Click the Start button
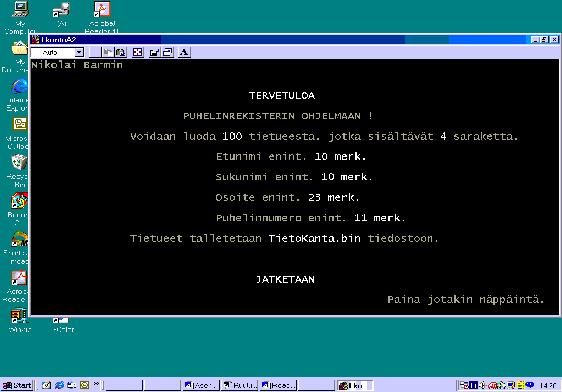 17,386
